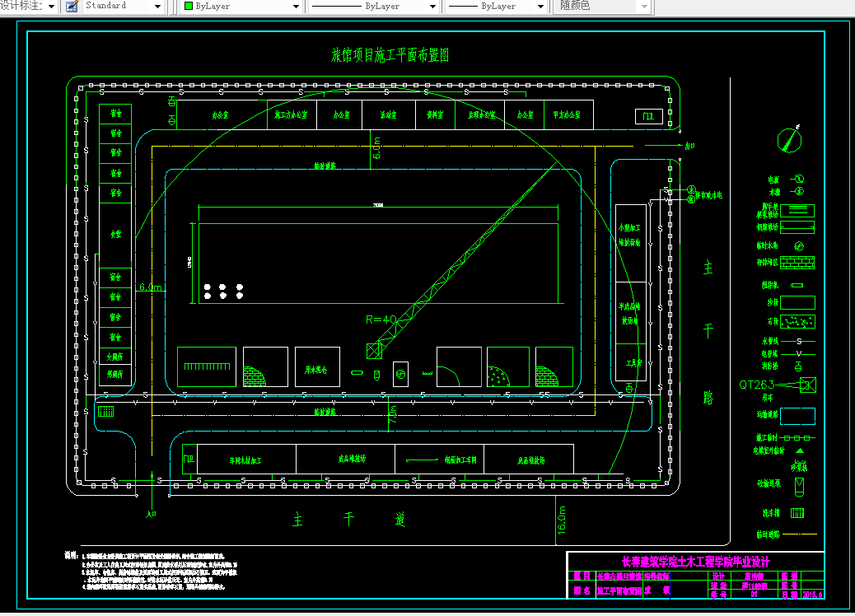Image resolution: width=855 pixels, height=616 pixels.
Task: Select the 工具房 label on right side
Action: click(633, 363)
